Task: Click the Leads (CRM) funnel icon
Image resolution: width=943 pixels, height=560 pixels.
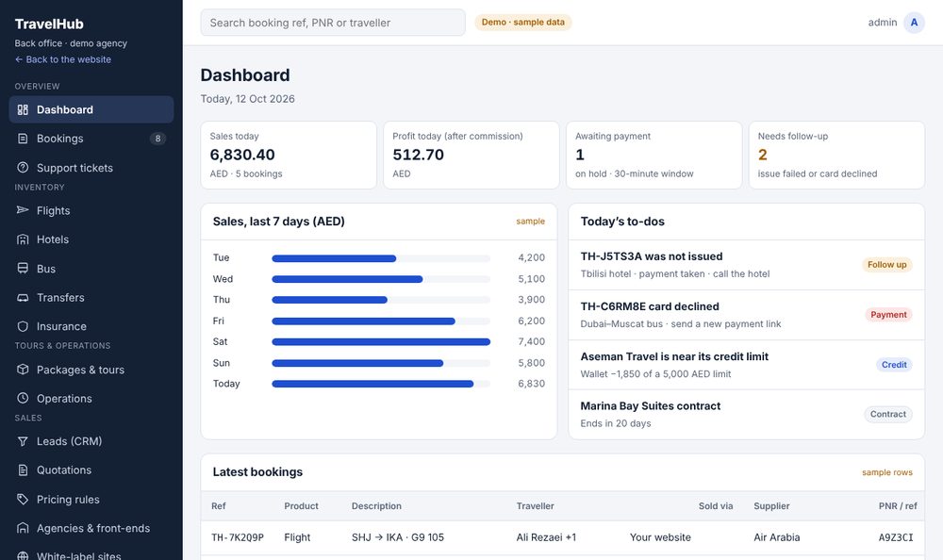Action: coord(23,441)
